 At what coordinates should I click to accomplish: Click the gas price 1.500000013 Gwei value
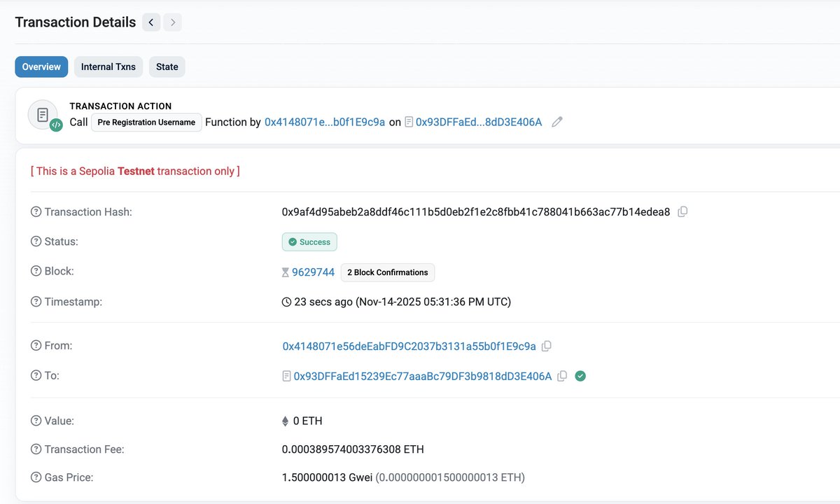tap(327, 477)
